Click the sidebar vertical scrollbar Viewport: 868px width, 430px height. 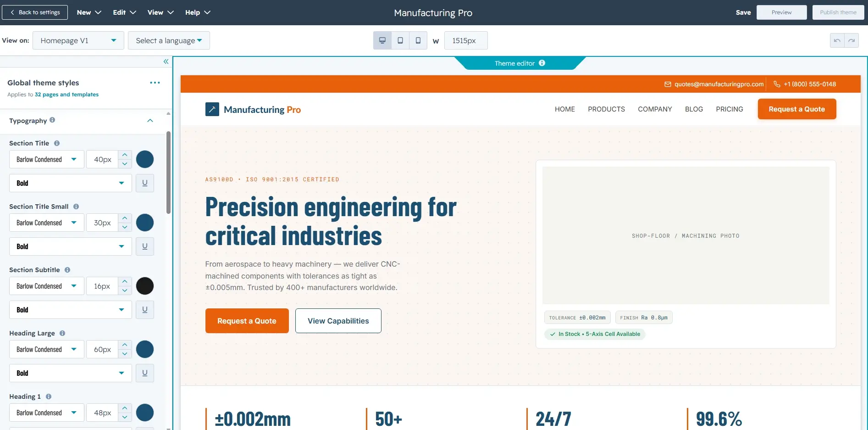coord(168,173)
